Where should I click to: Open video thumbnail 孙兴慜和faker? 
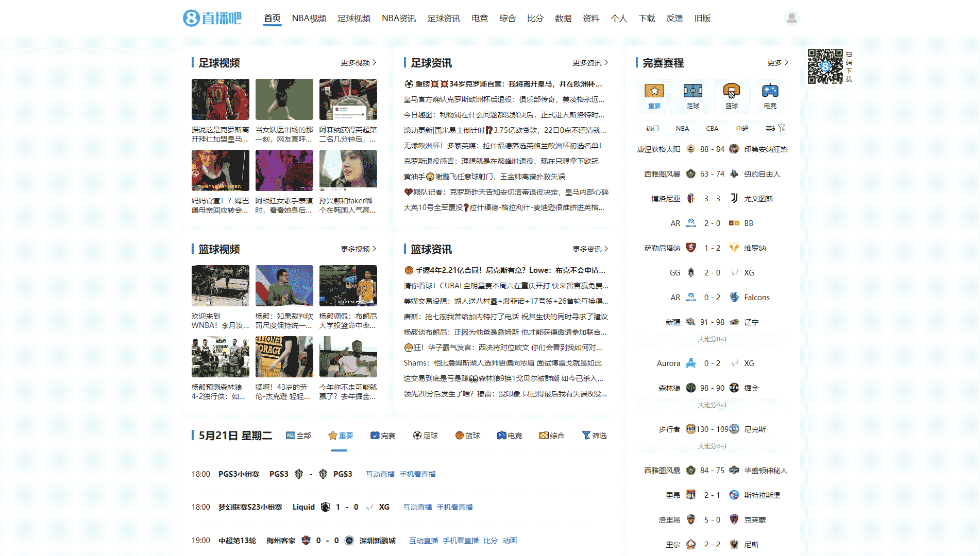348,170
